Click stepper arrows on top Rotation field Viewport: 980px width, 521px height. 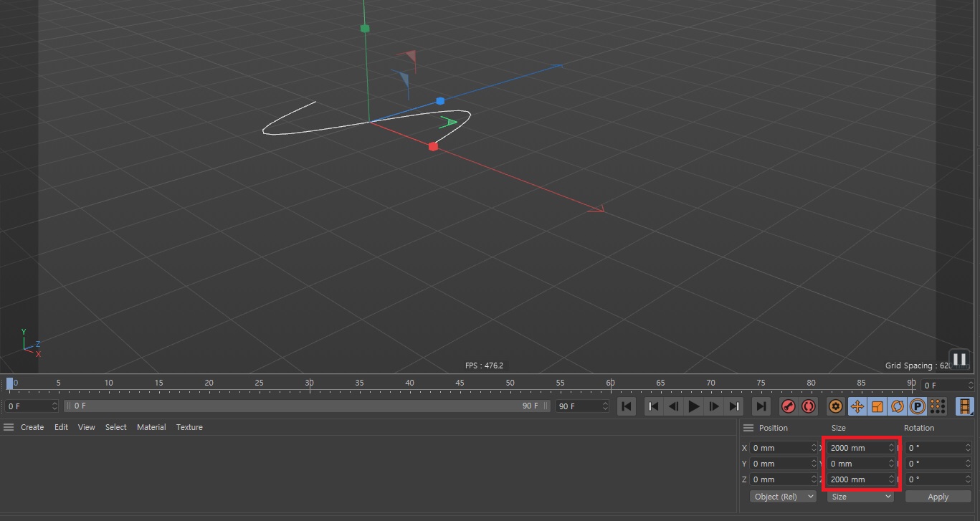coord(968,448)
